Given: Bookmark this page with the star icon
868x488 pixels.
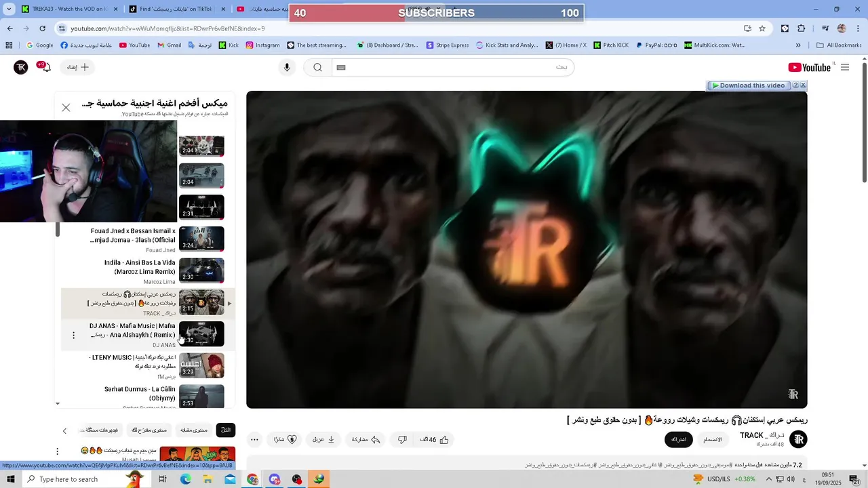Looking at the screenshot, I should 762,28.
